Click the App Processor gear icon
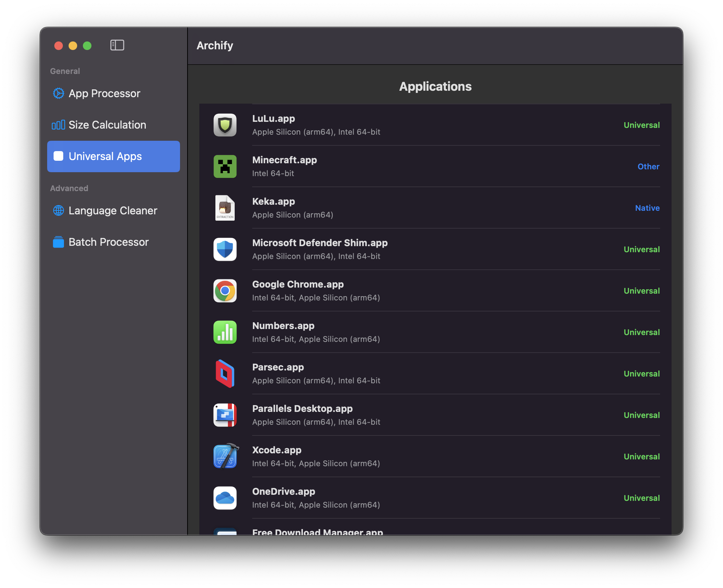Viewport: 723px width, 588px height. 59,94
